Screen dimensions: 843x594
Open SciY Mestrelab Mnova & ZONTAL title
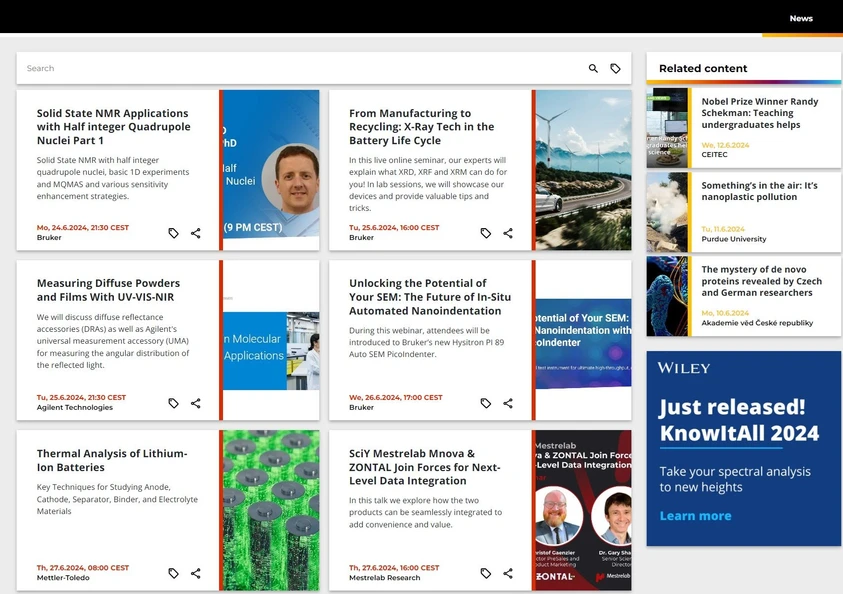pos(425,467)
